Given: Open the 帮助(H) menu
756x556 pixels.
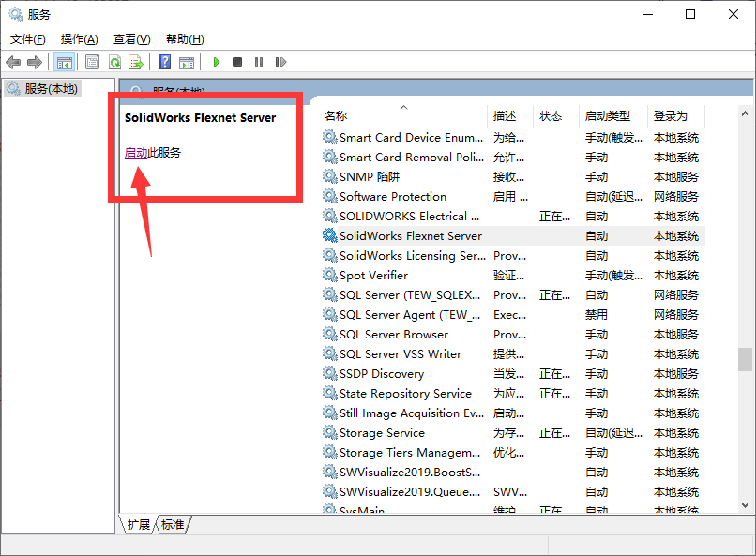Looking at the screenshot, I should point(185,39).
